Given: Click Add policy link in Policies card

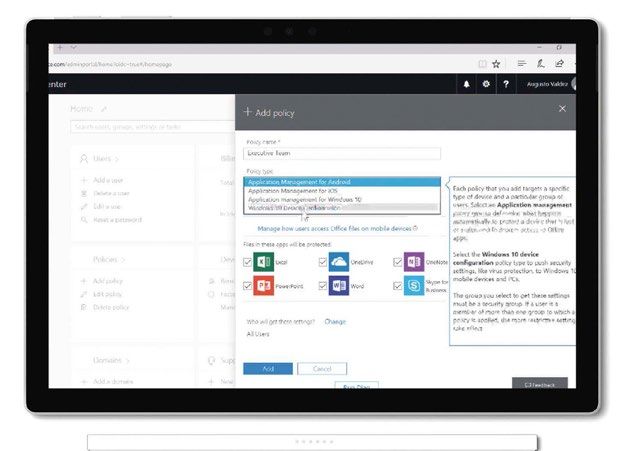Looking at the screenshot, I should pos(107,281).
